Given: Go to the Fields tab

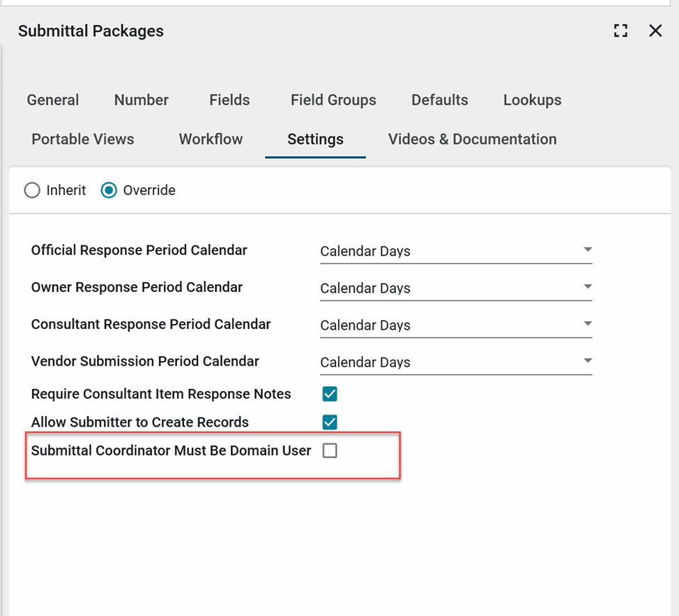Looking at the screenshot, I should [x=229, y=100].
